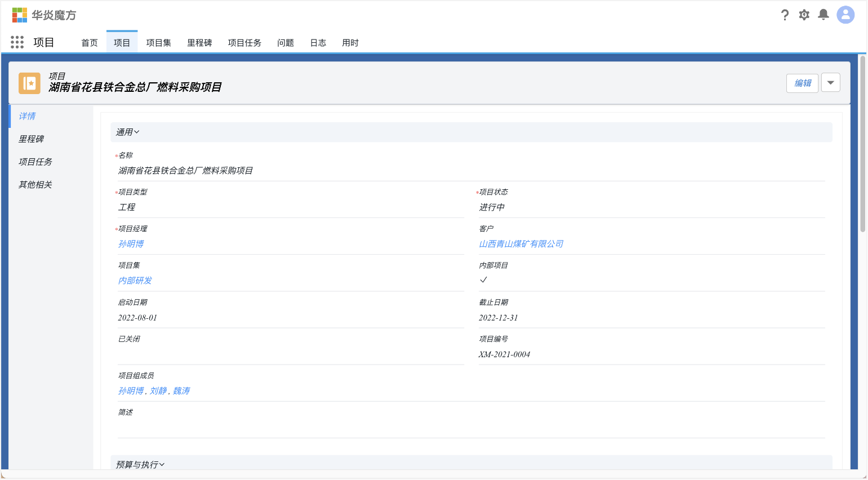
Task: Open the app launcher waffle icon
Action: (x=17, y=42)
